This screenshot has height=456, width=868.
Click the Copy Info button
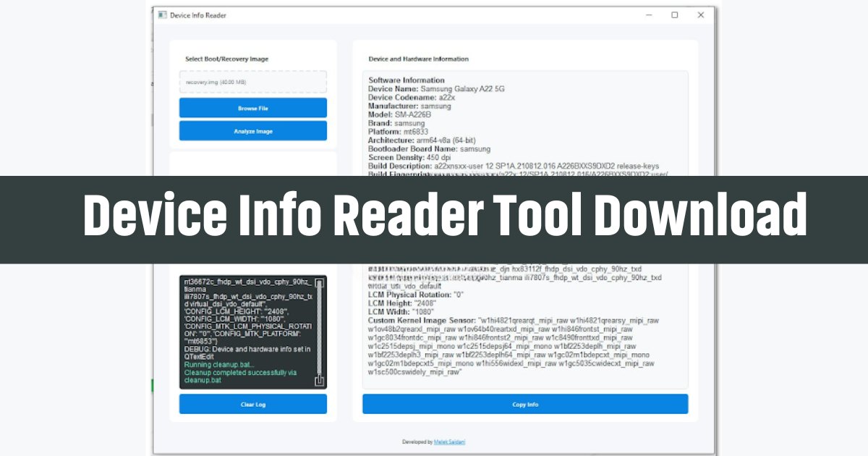(x=525, y=404)
